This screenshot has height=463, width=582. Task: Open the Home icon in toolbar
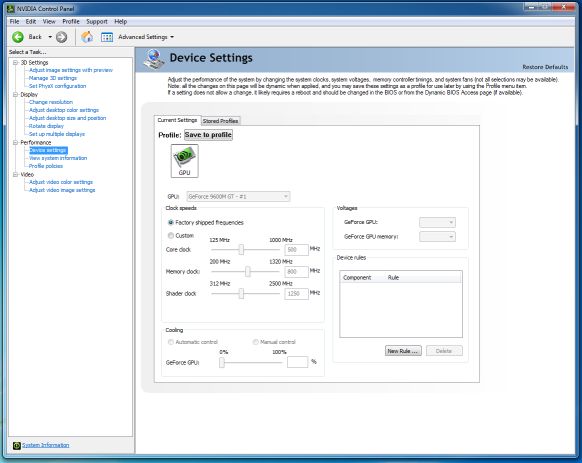point(87,37)
